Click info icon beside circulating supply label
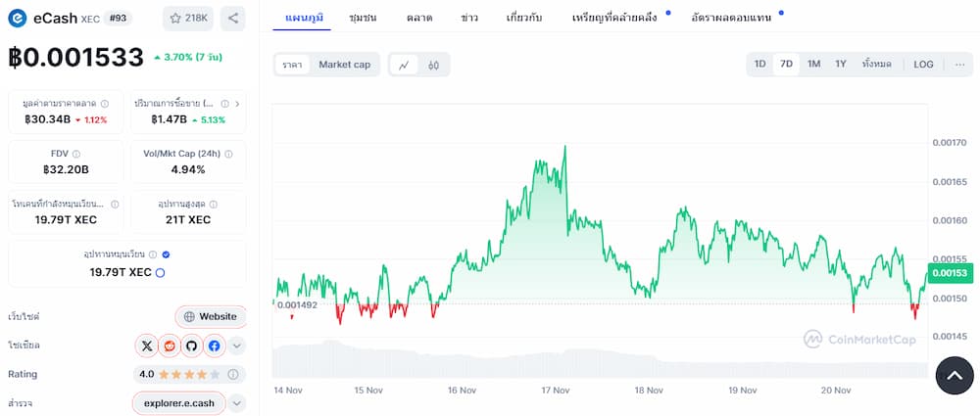980x416 pixels. [153, 254]
